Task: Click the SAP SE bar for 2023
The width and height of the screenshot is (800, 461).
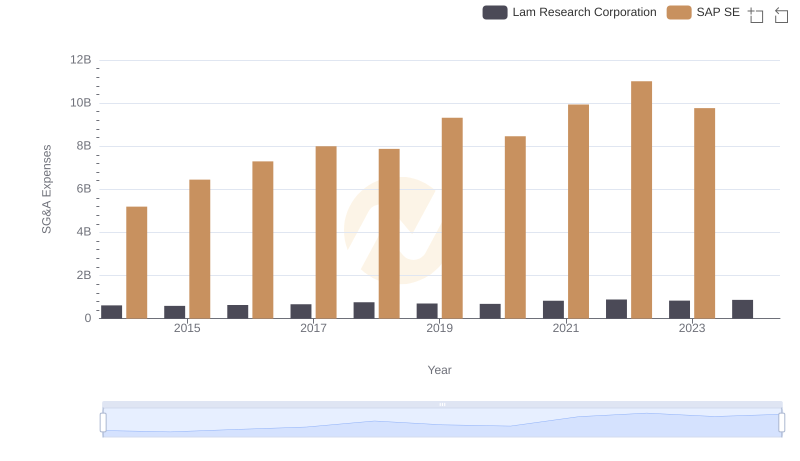Action: pos(705,213)
